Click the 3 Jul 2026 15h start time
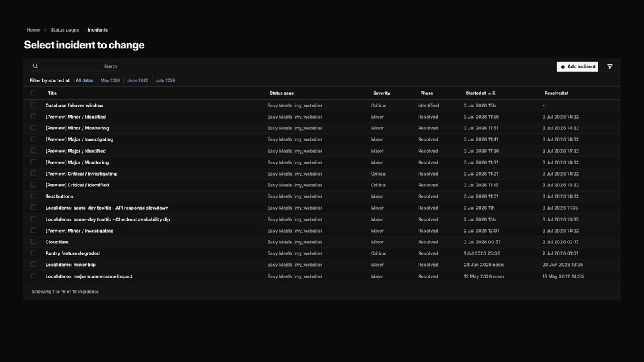Image resolution: width=644 pixels, height=362 pixels. (480, 105)
